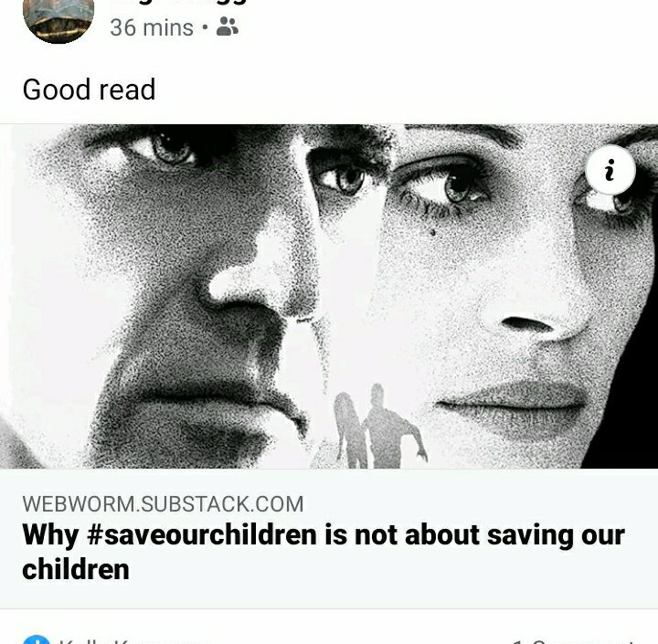Click the '#saveourchildren' hashtag in the headline

tap(202, 535)
